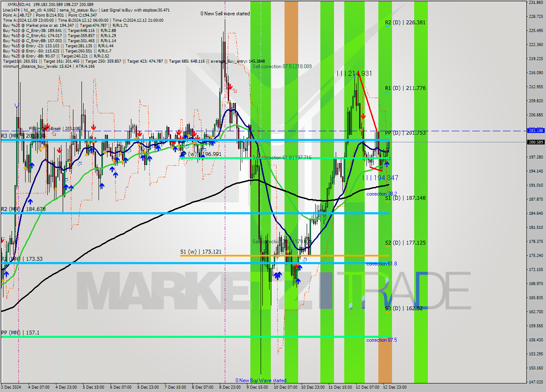
Task: Click the S2 (D) | 177.125 support label
Action: [405, 243]
